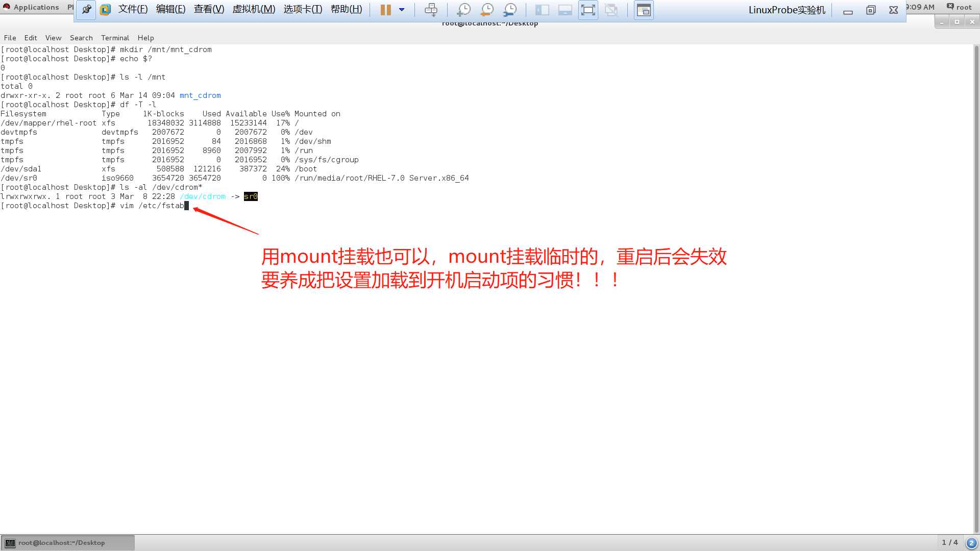Click the mnt_cdrom directory link

[200, 95]
